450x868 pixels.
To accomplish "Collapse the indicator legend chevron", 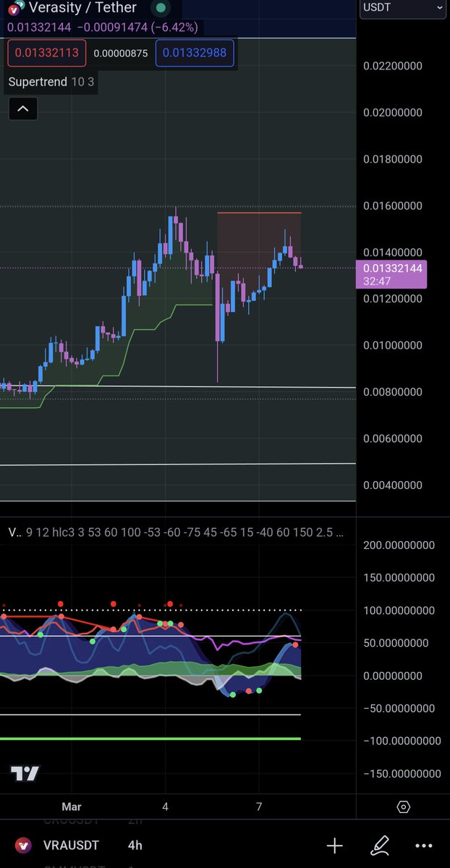I will pyautogui.click(x=22, y=109).
